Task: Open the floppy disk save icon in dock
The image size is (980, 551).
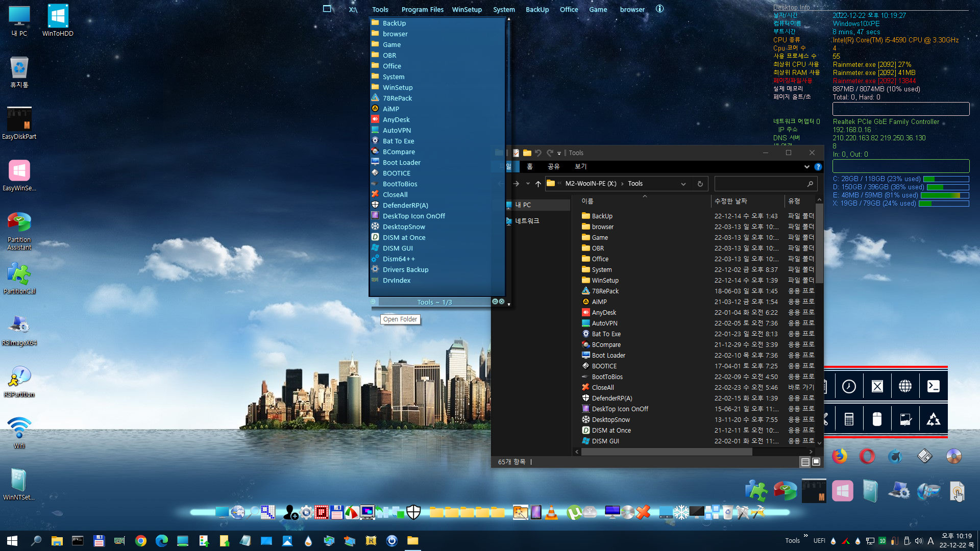Action: coord(336,512)
